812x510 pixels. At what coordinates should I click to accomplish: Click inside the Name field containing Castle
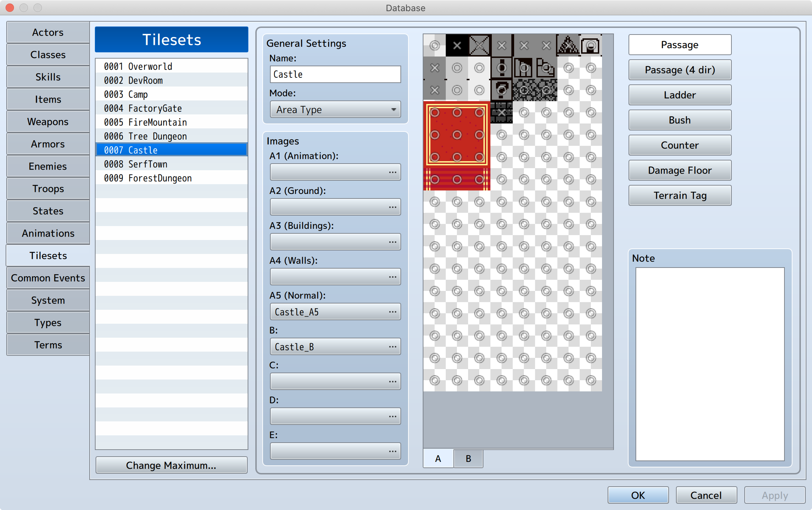[335, 74]
